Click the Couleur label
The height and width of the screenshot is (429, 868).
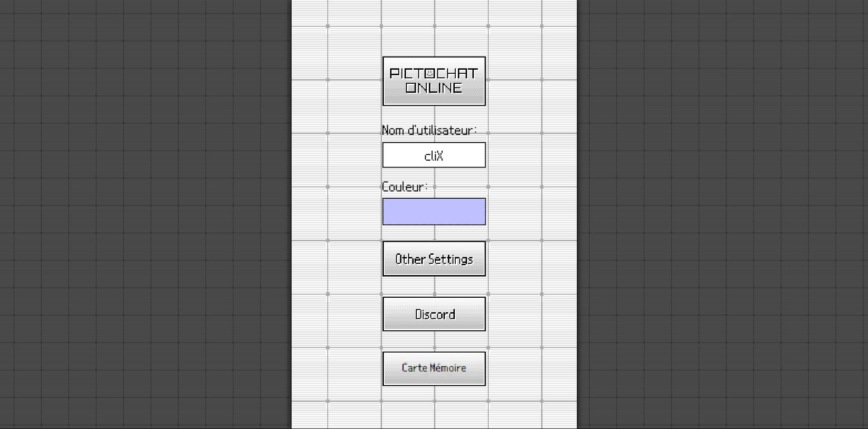405,186
